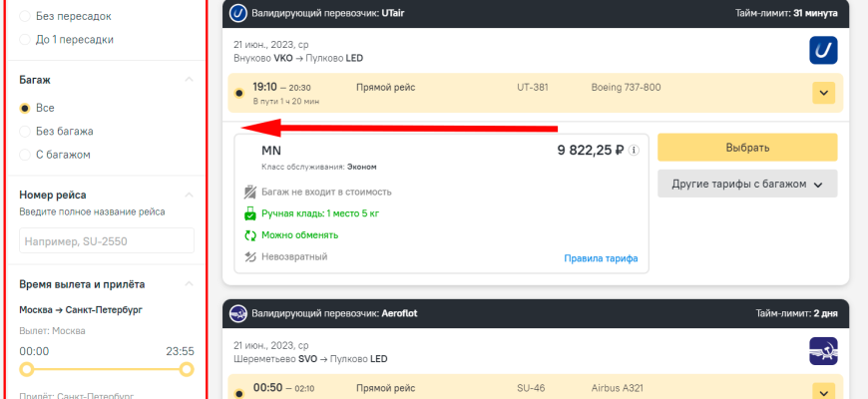
Task: Select the 'Без багажа' radio option
Action: pyautogui.click(x=25, y=131)
